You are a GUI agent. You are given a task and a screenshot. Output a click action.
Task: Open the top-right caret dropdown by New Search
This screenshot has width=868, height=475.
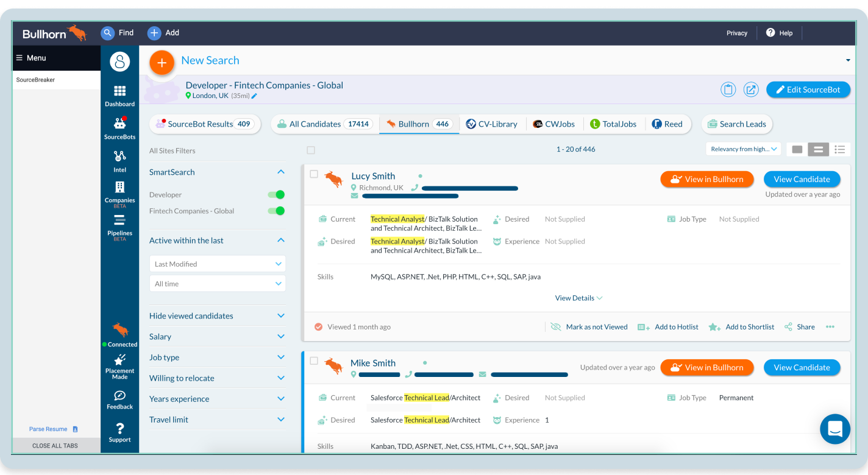(x=848, y=60)
